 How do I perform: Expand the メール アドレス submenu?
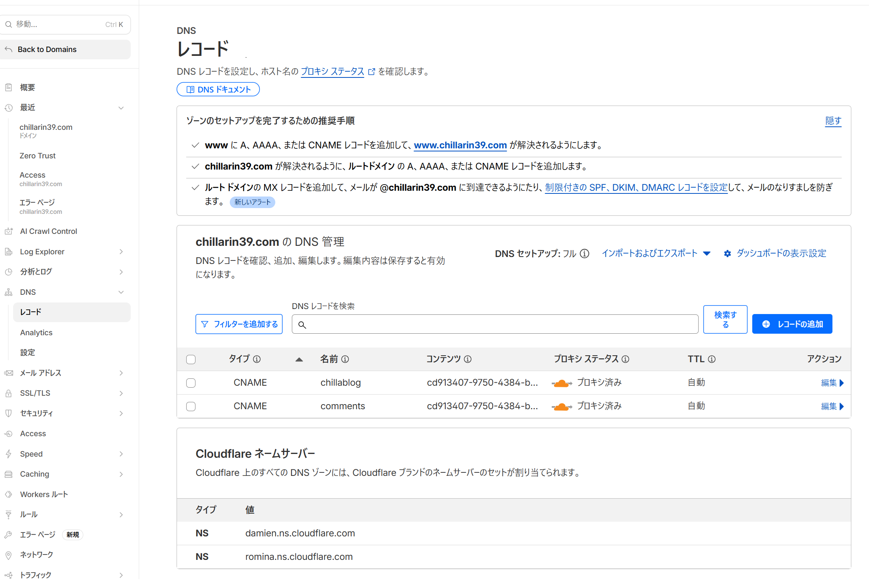(121, 373)
